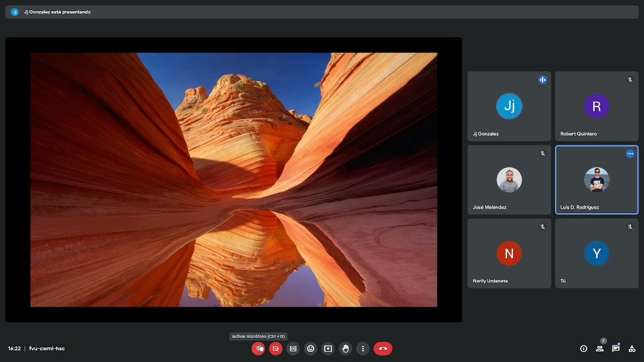Click muted mic icon on Robert Quintero tile
Screen dimensions: 644x362
click(x=630, y=79)
